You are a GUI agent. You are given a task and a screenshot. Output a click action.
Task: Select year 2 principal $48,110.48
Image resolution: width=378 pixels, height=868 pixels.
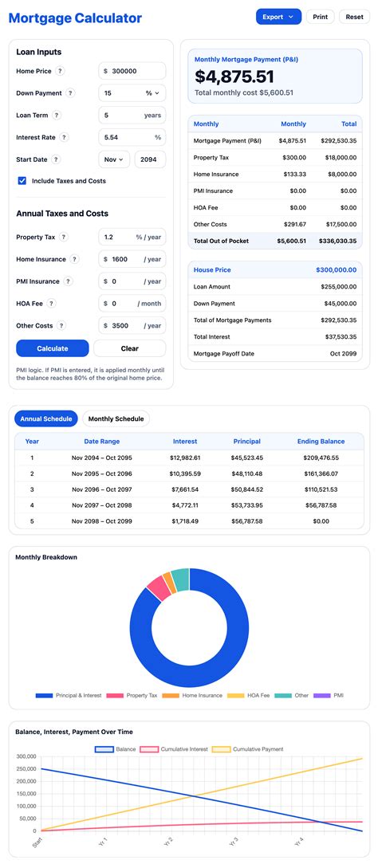pyautogui.click(x=246, y=474)
